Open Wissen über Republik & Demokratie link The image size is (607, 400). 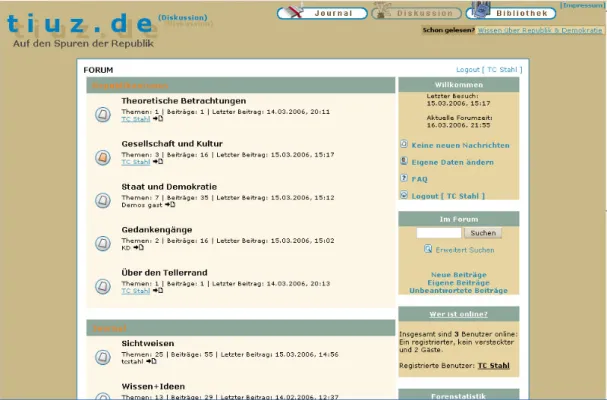[x=540, y=31]
